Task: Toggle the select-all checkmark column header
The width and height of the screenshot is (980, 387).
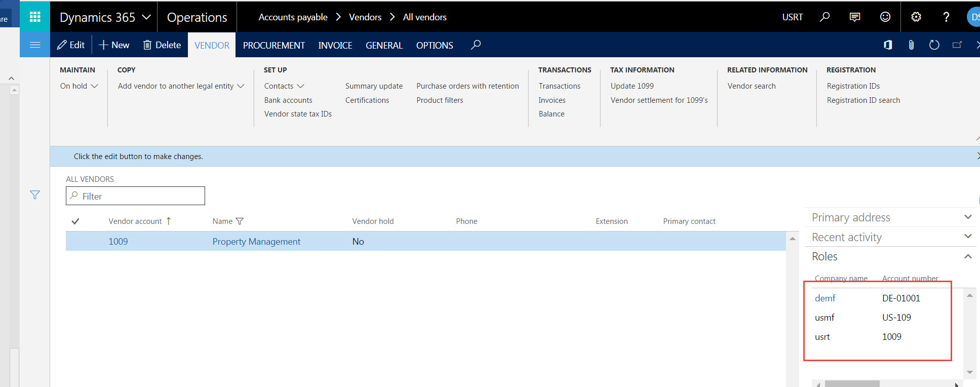Action: pyautogui.click(x=75, y=221)
